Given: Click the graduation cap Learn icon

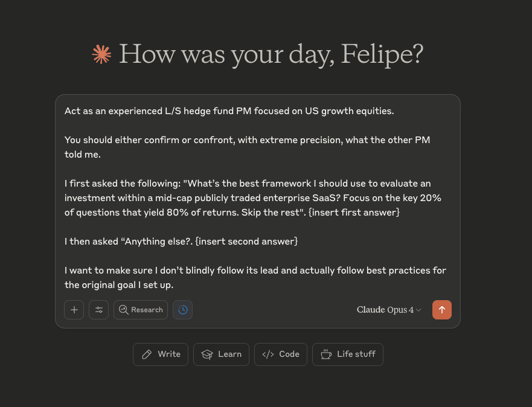Looking at the screenshot, I should pyautogui.click(x=207, y=354).
